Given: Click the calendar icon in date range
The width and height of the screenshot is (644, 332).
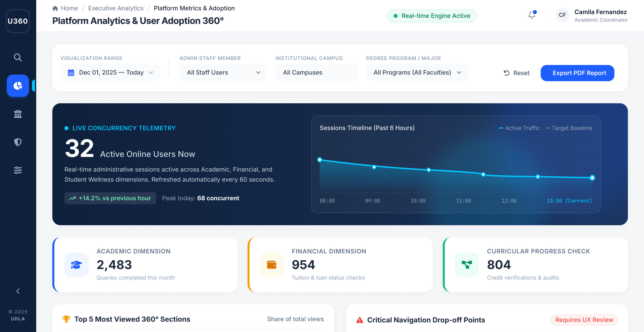Looking at the screenshot, I should tap(71, 73).
